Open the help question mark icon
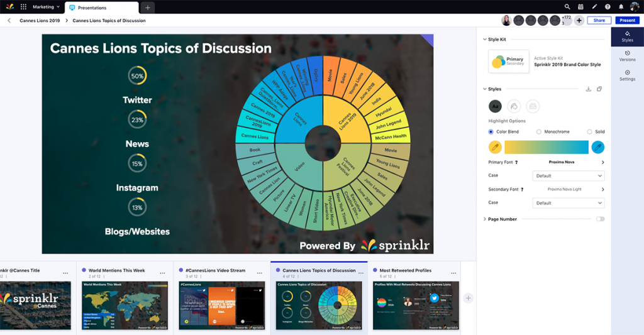This screenshot has height=335, width=644. pyautogui.click(x=608, y=7)
